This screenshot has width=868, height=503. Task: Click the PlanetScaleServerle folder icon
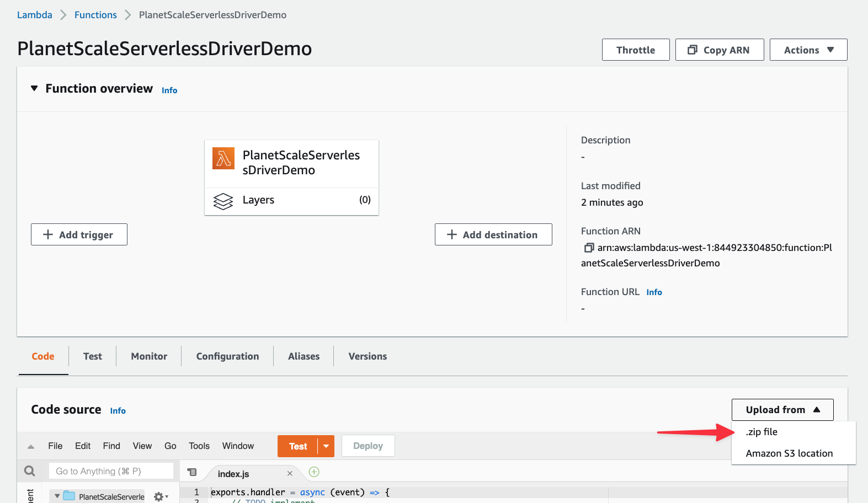(x=69, y=496)
